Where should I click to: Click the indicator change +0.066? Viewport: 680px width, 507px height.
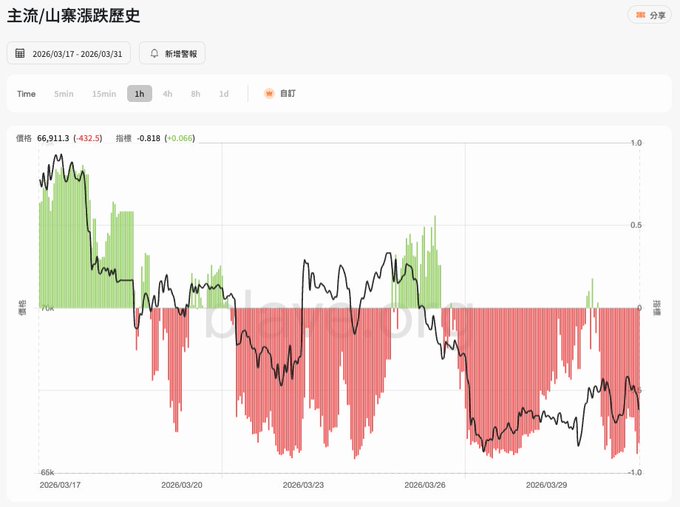[180, 138]
